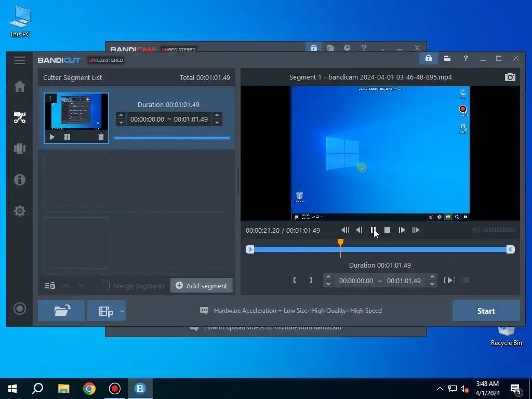
Task: Step forward one frame
Action: 402,230
